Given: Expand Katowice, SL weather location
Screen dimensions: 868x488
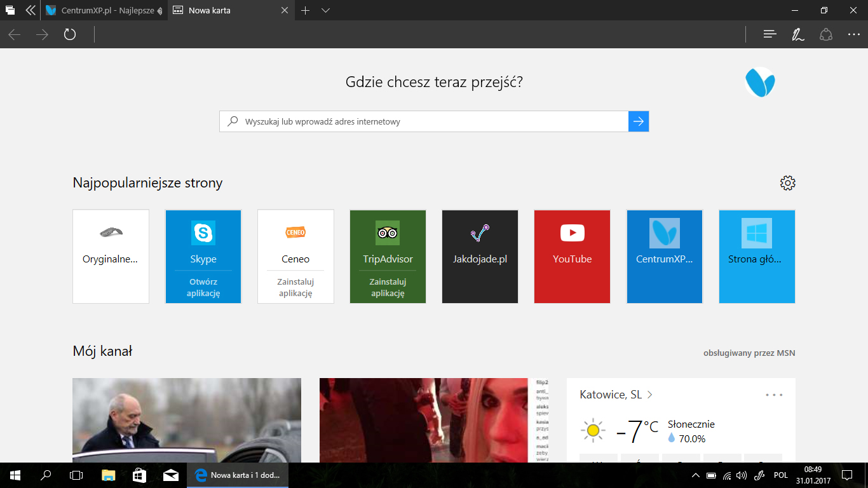Looking at the screenshot, I should [x=616, y=395].
